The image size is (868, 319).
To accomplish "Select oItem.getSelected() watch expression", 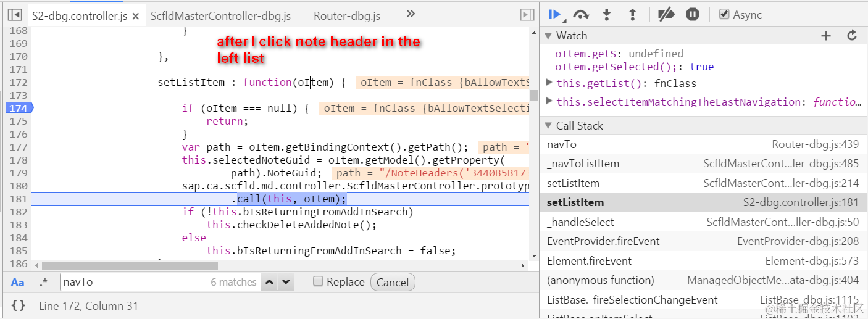I will click(635, 67).
